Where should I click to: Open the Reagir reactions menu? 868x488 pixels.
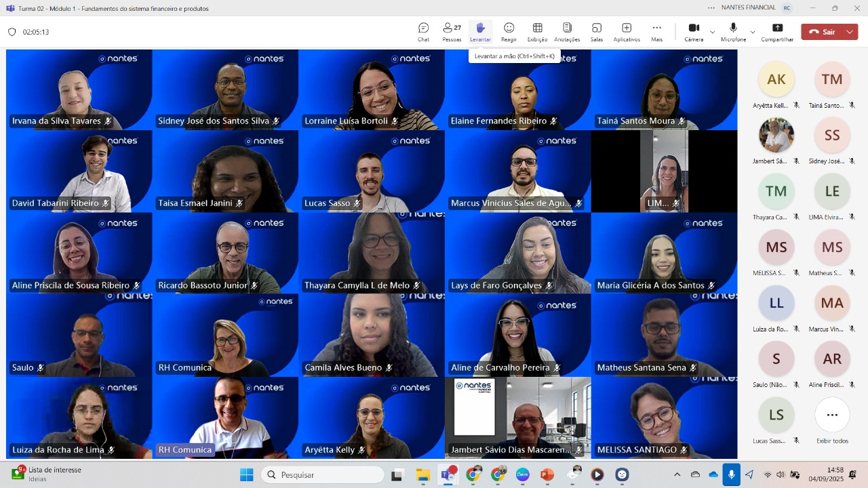[509, 31]
